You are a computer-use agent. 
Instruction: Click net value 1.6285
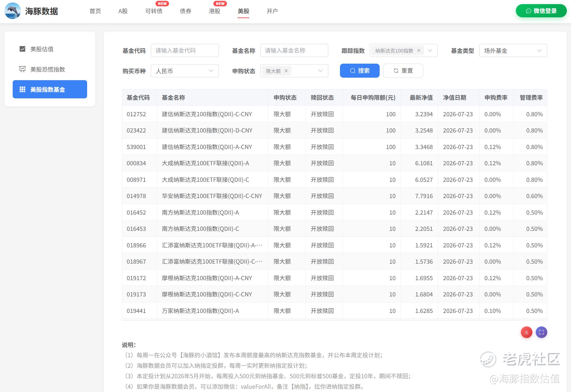(x=424, y=311)
